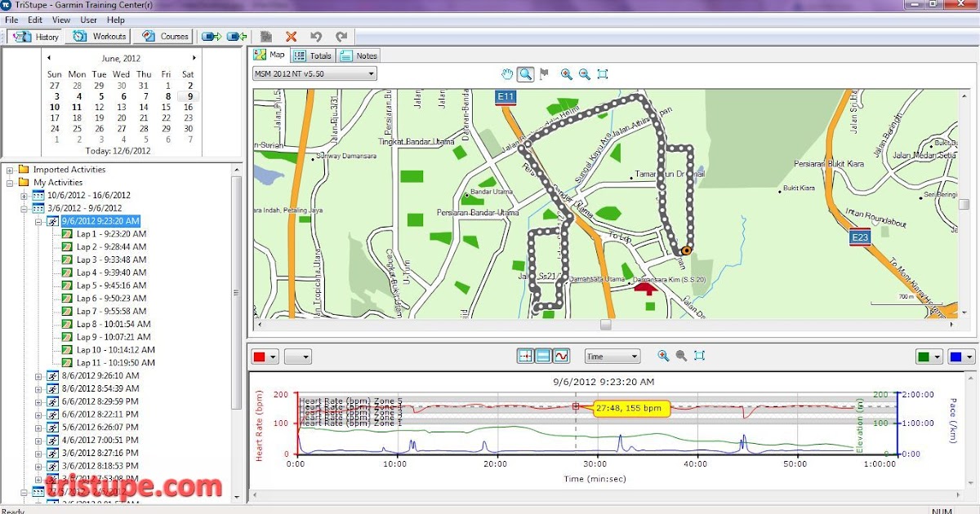Image resolution: width=980 pixels, height=514 pixels.
Task: Click the fit-to-view icon above the map
Action: coord(603,74)
